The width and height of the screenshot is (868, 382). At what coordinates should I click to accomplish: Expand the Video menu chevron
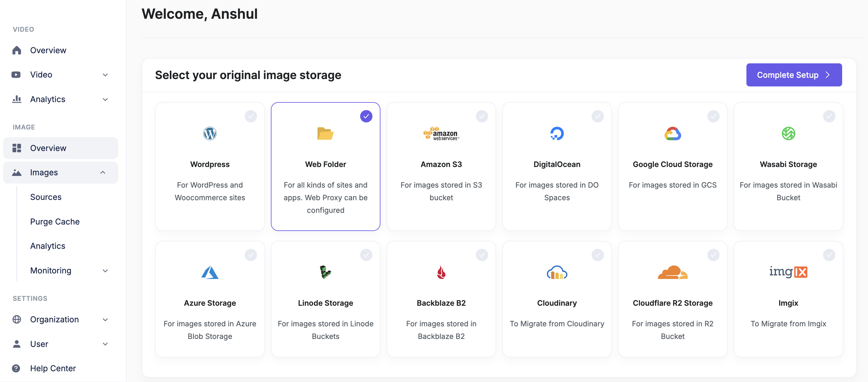(x=105, y=75)
